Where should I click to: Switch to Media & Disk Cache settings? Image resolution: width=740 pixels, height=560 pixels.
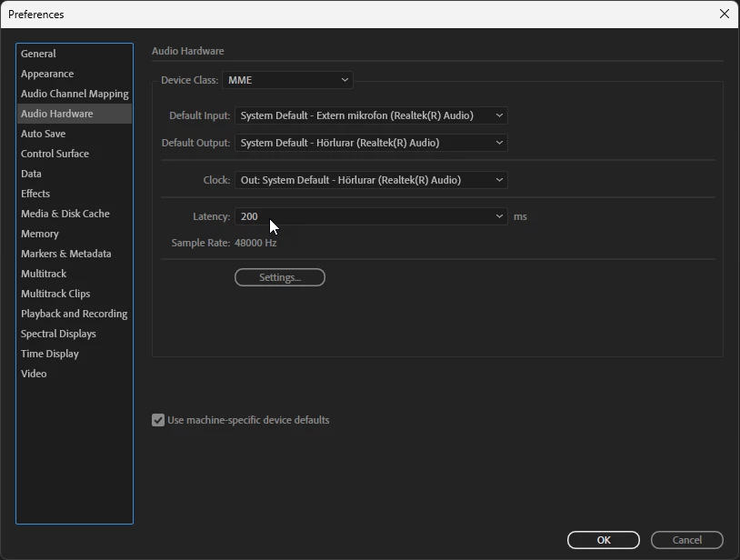pos(75,214)
